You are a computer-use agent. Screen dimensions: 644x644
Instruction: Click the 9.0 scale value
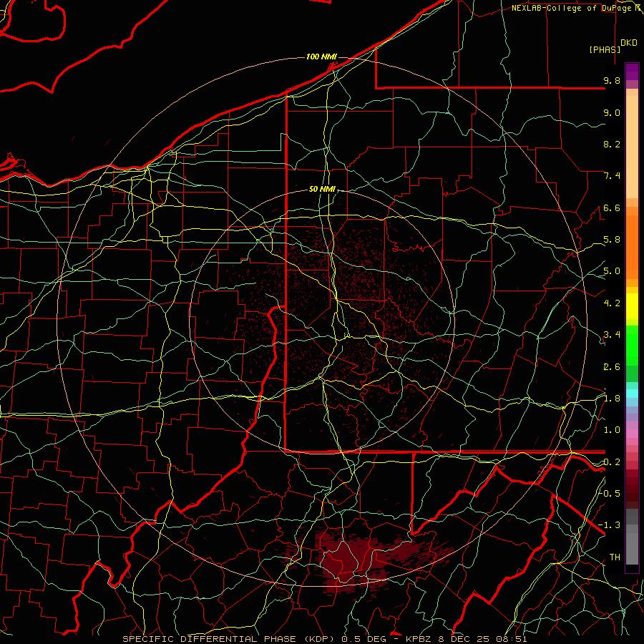pyautogui.click(x=612, y=113)
